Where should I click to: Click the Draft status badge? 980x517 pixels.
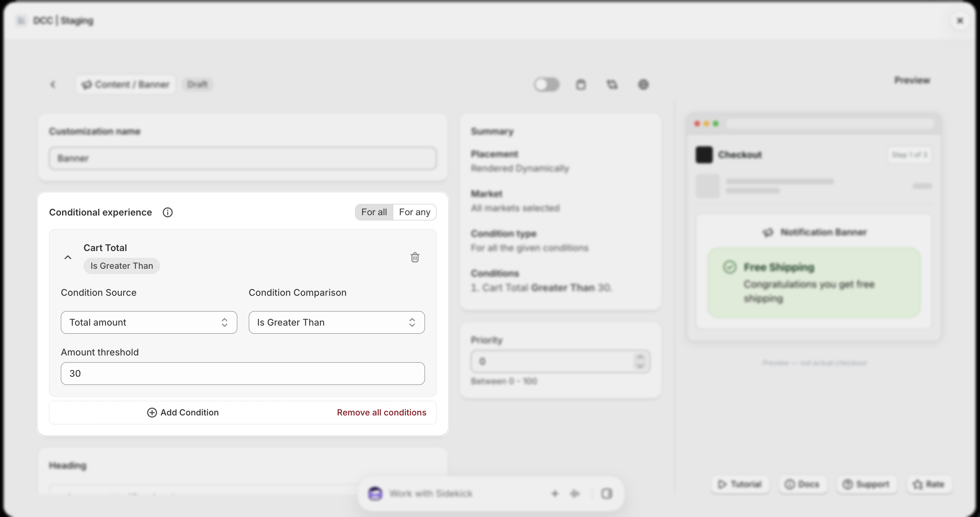point(198,84)
